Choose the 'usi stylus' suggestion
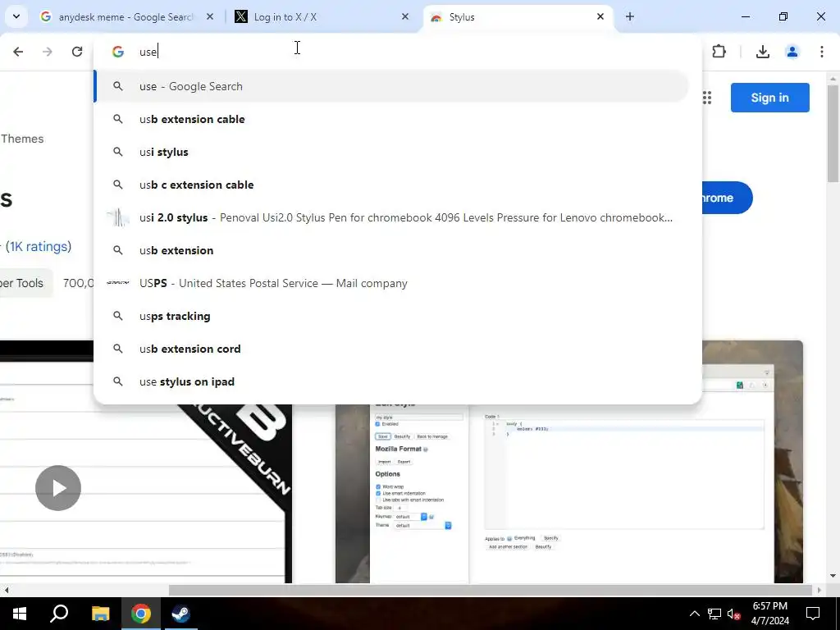 (x=392, y=152)
